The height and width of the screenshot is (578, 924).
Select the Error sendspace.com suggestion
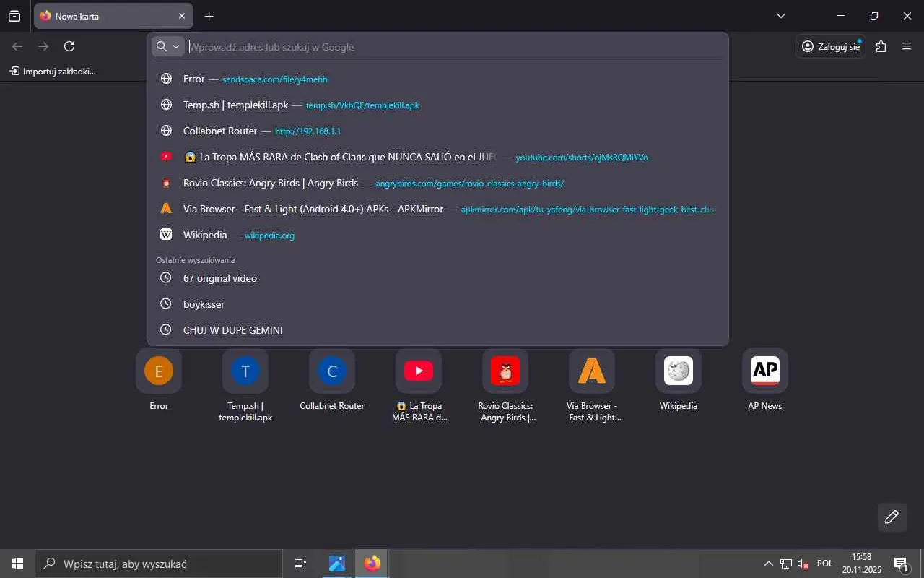[437, 79]
